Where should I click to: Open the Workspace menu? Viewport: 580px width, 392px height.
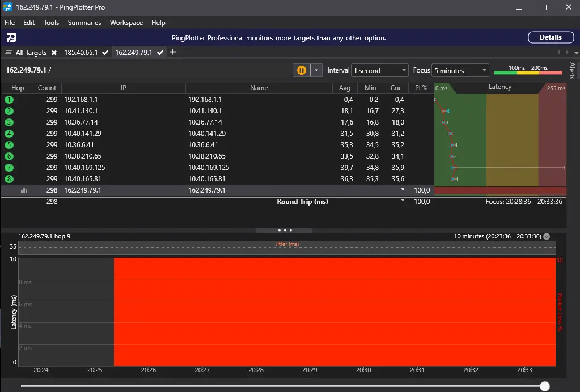click(x=126, y=23)
